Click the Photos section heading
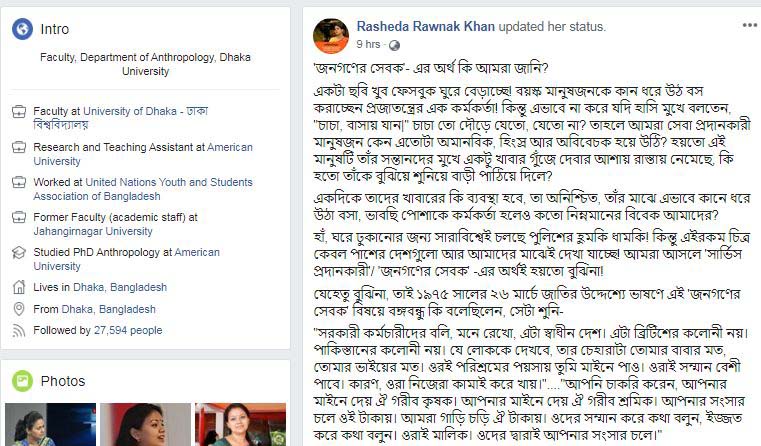The image size is (761, 446). click(63, 381)
